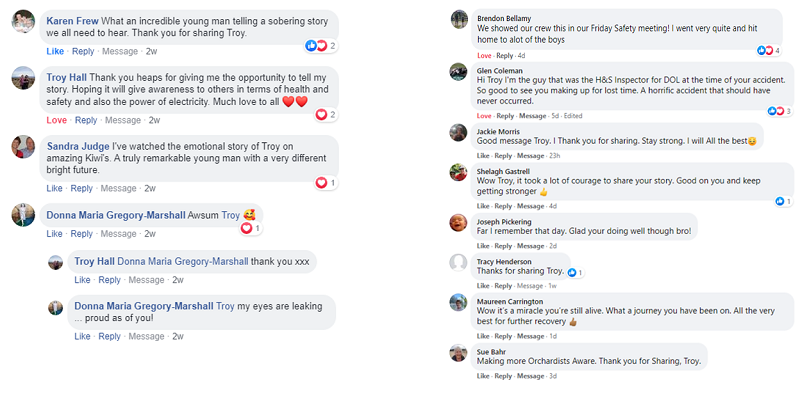View reaction count on Glen Coleman's comment
Viewport: 800px width, 394px height.
[781, 111]
